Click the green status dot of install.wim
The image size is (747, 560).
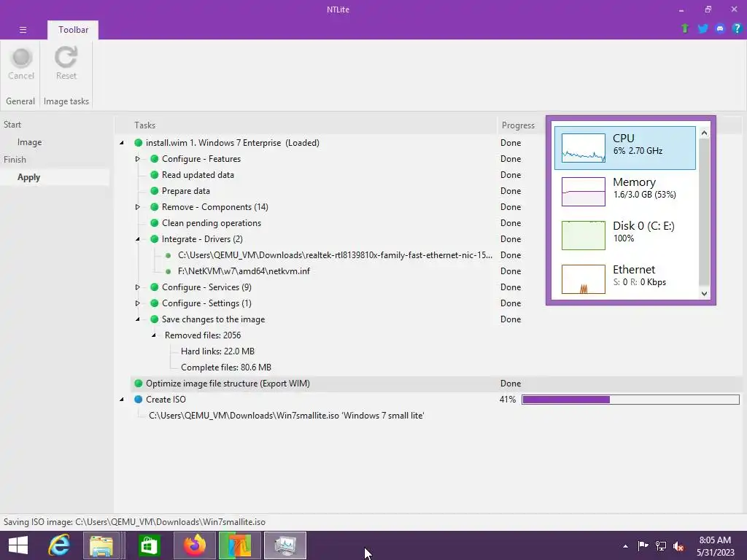coord(138,143)
